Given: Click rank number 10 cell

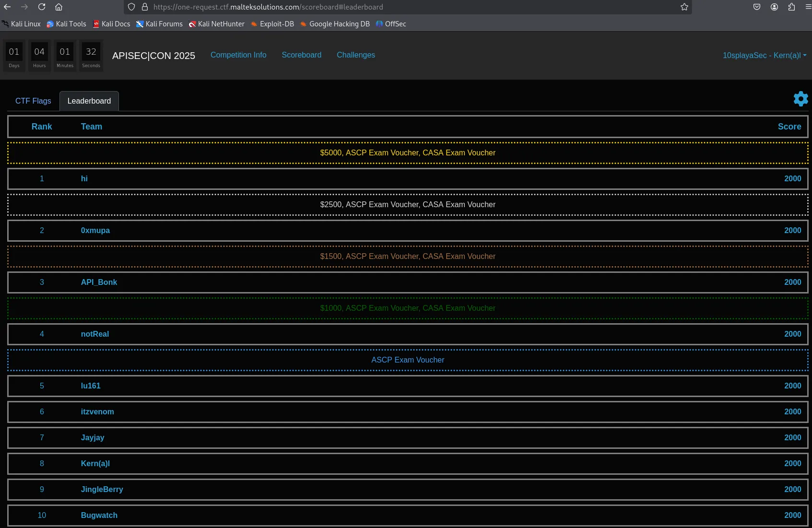Looking at the screenshot, I should click(x=42, y=516).
